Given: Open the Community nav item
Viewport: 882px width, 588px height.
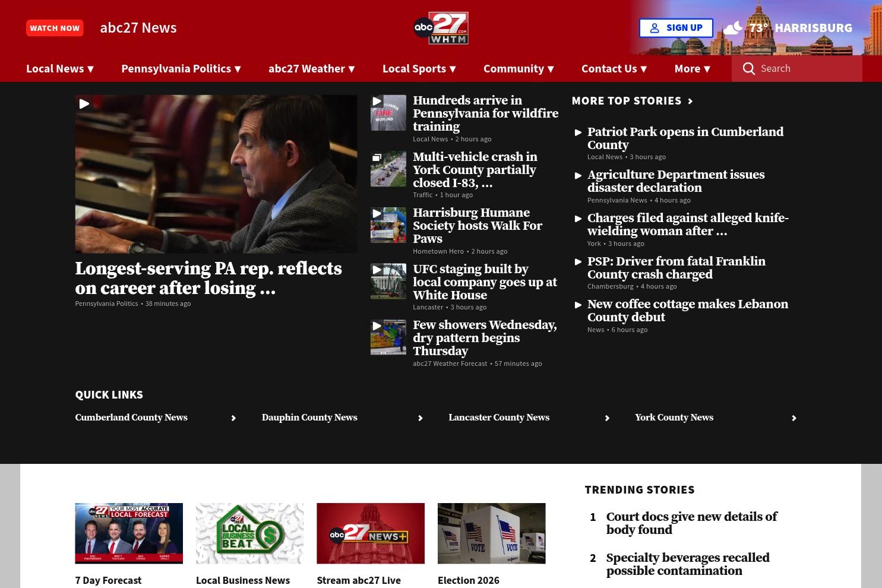Looking at the screenshot, I should (514, 68).
